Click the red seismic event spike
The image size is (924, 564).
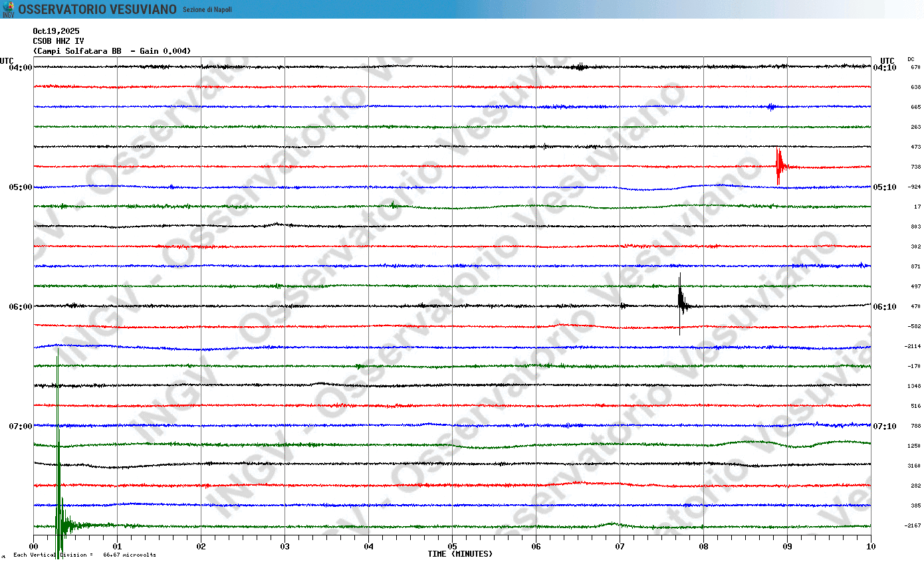779,166
